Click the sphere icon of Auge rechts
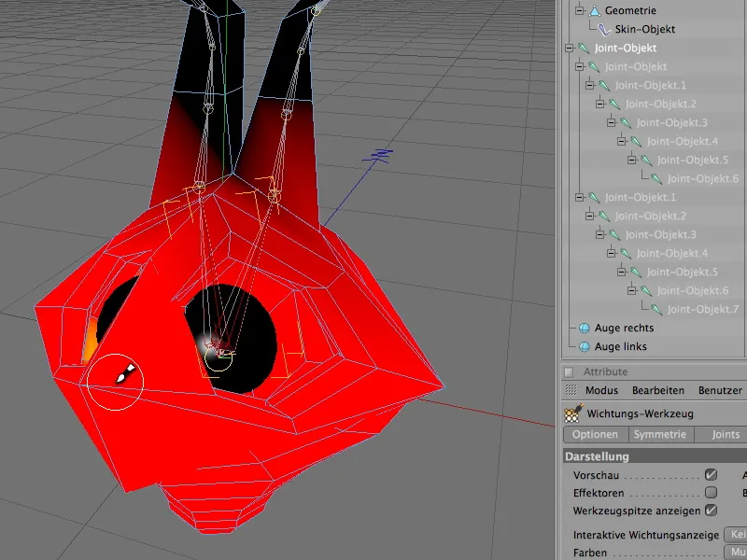747x560 pixels. point(585,329)
